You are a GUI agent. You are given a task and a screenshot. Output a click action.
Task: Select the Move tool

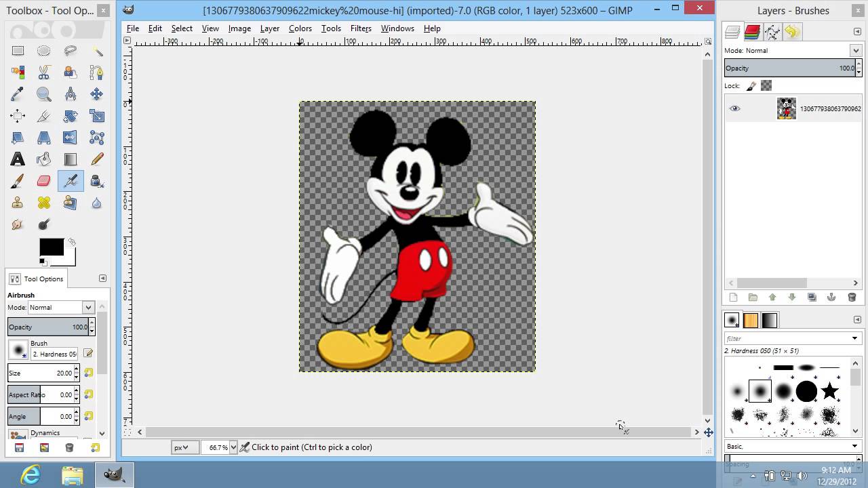click(x=97, y=94)
